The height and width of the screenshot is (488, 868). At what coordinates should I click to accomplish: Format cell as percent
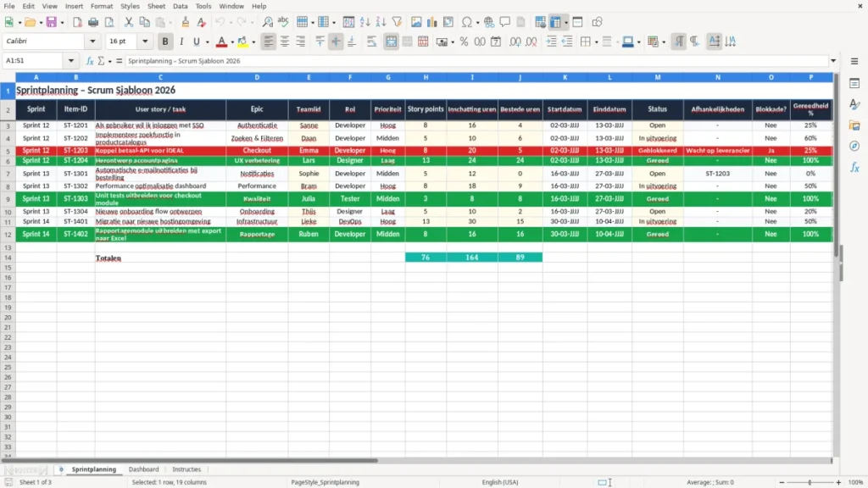pos(464,42)
